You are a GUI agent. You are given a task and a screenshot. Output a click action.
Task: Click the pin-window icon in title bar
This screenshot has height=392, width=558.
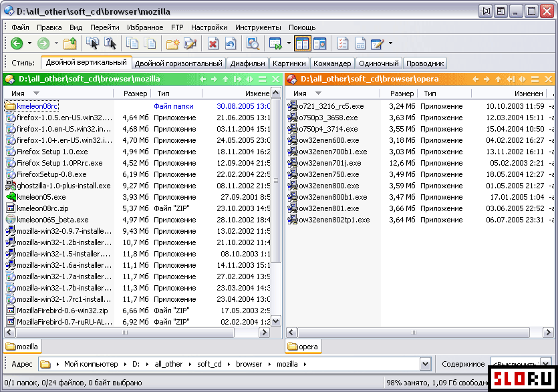pos(485,11)
